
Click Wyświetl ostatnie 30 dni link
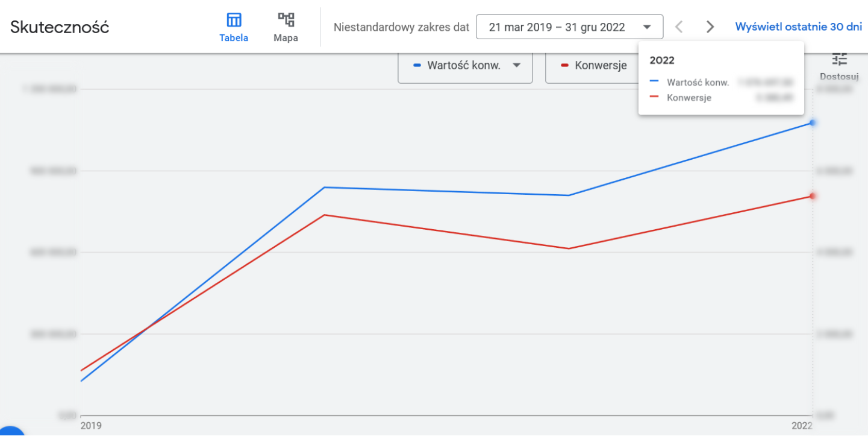point(799,27)
